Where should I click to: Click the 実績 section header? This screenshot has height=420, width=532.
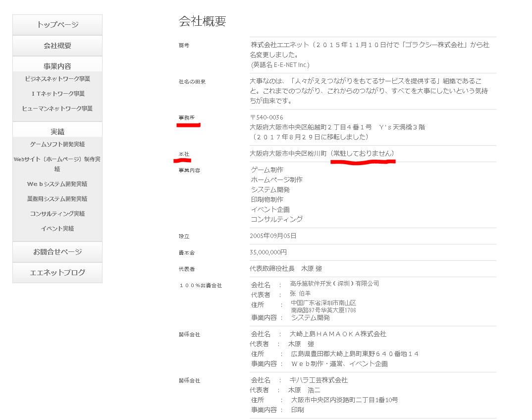(57, 132)
